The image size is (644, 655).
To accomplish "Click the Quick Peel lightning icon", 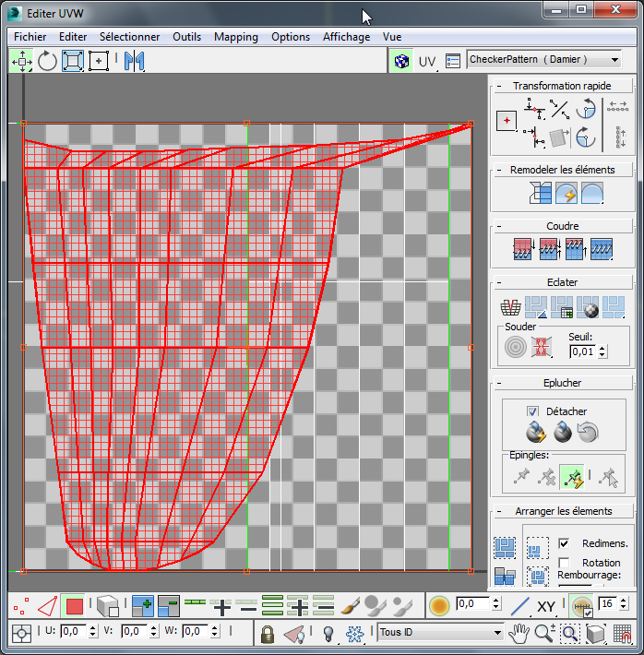I will (536, 432).
